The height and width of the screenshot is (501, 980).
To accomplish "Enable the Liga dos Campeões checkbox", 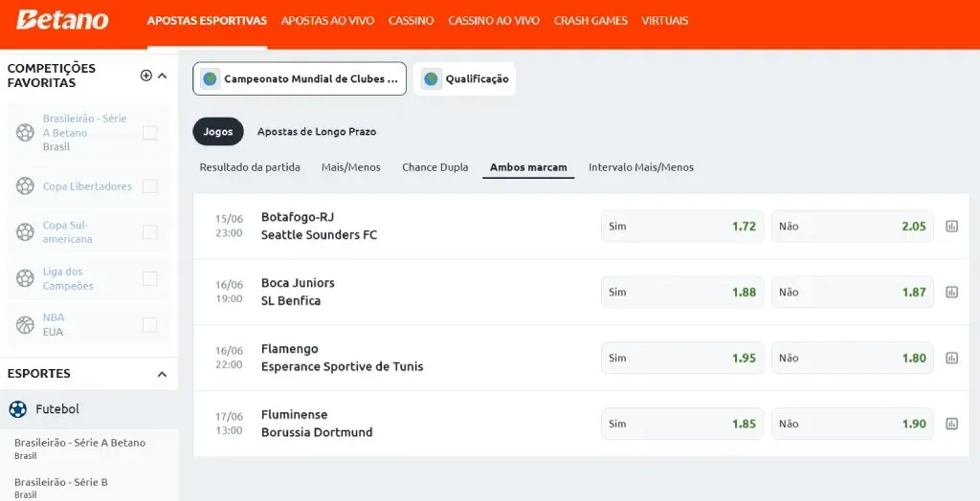I will pos(150,278).
